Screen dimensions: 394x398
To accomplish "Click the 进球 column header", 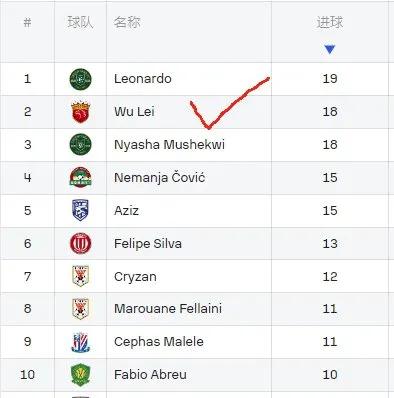I will coord(330,22).
